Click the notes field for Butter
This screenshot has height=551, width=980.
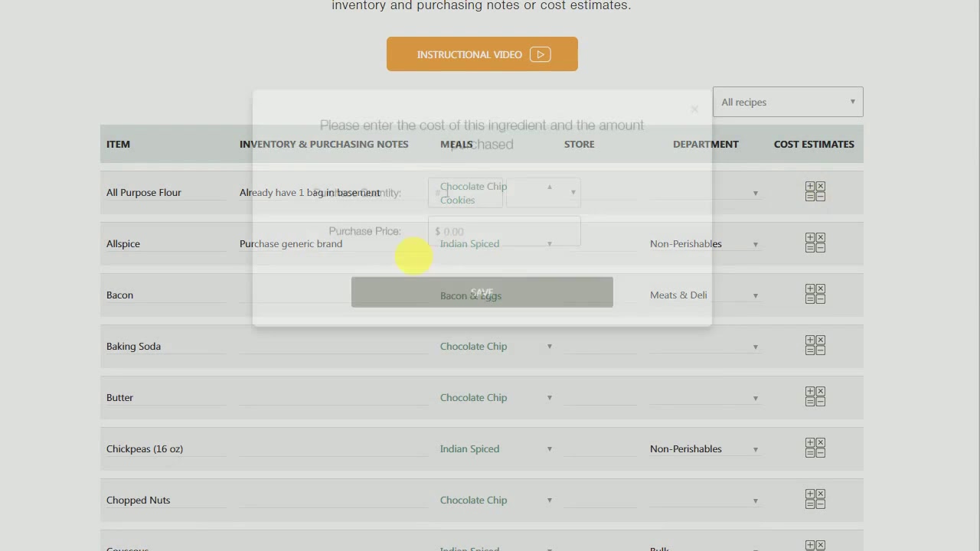tap(334, 398)
